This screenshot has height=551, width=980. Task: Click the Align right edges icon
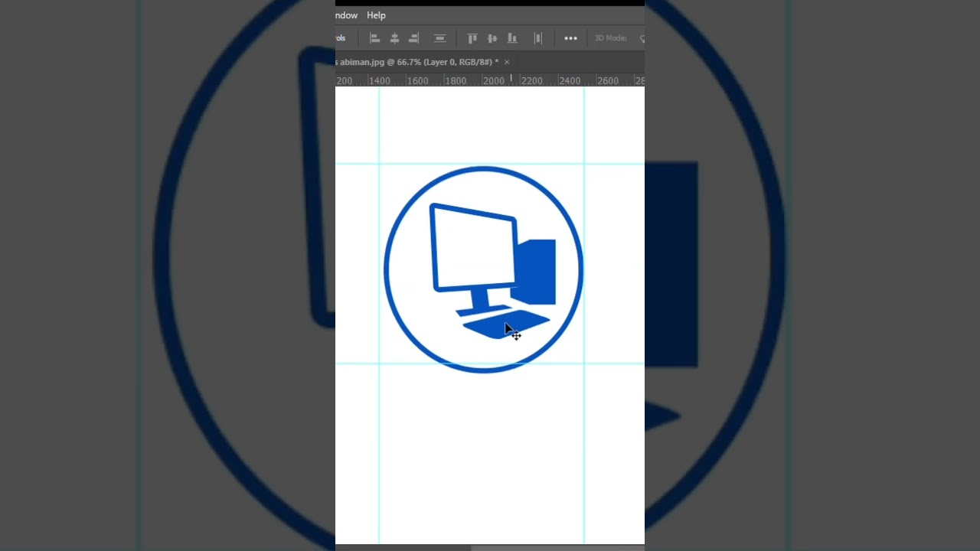point(414,38)
